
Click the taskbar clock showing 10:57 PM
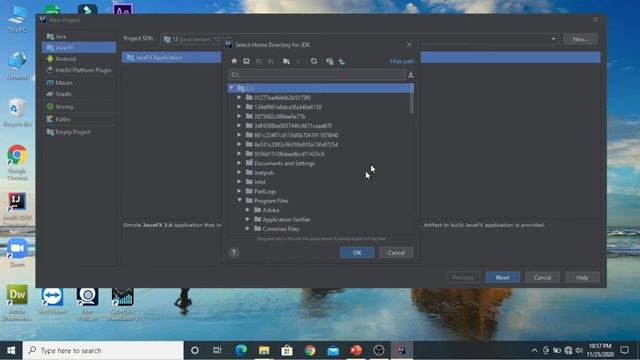(x=600, y=350)
